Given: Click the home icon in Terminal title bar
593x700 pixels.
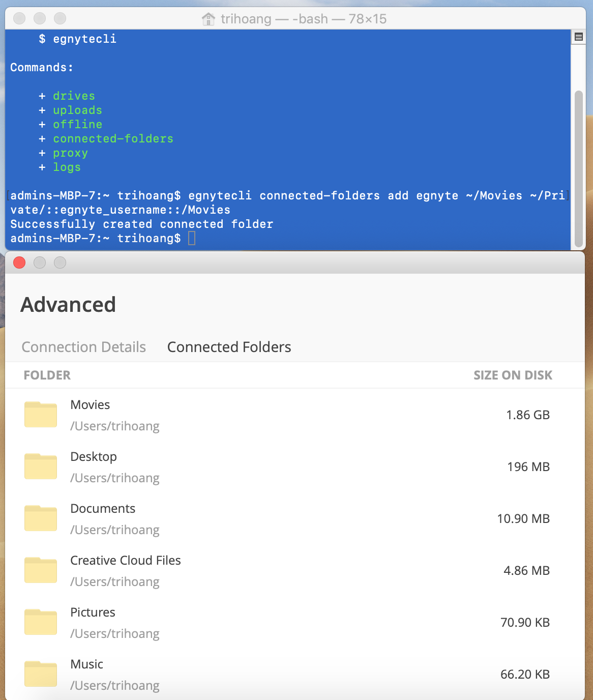Looking at the screenshot, I should (x=208, y=19).
